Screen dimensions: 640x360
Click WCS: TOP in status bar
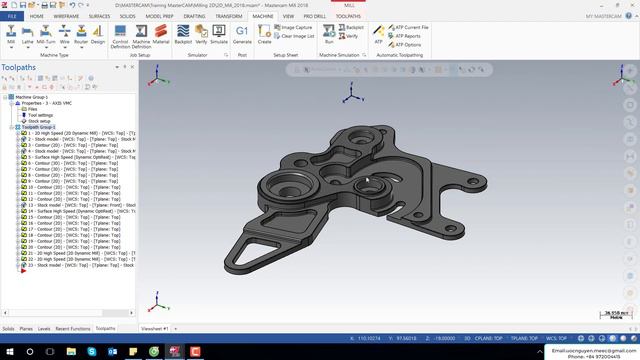[556, 338]
